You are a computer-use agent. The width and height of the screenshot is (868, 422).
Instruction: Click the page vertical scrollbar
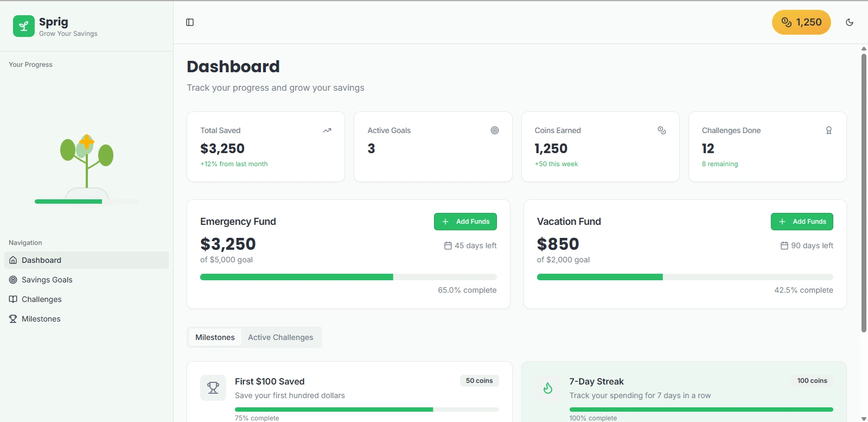(864, 190)
